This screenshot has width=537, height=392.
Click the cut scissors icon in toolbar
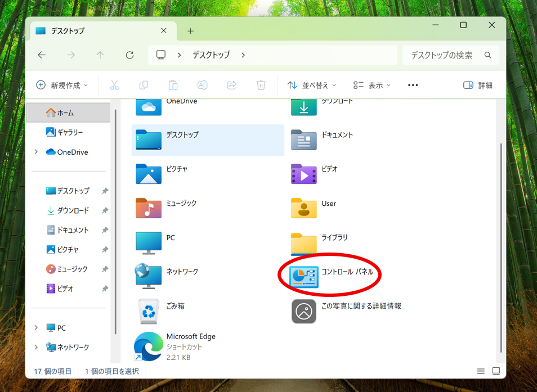click(114, 85)
